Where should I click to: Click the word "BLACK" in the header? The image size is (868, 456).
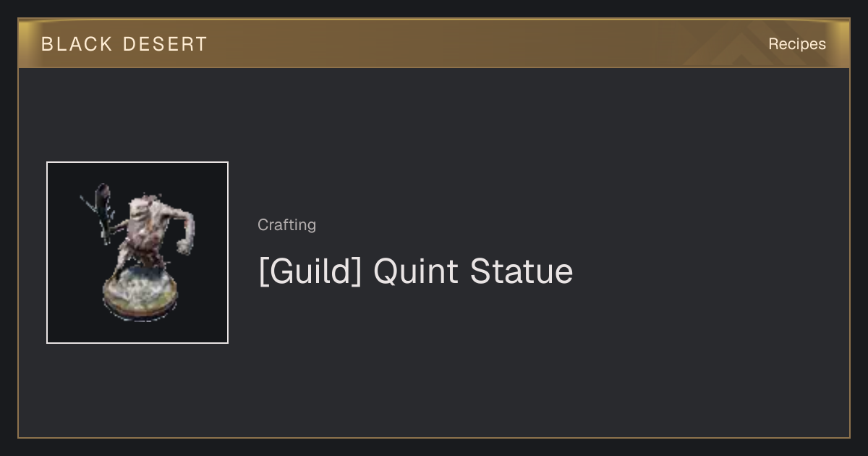(x=77, y=44)
